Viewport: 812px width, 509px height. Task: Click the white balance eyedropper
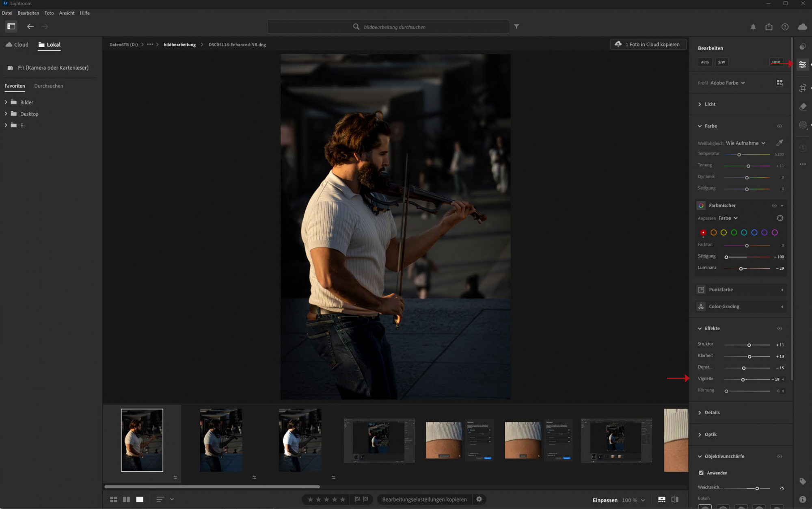780,143
